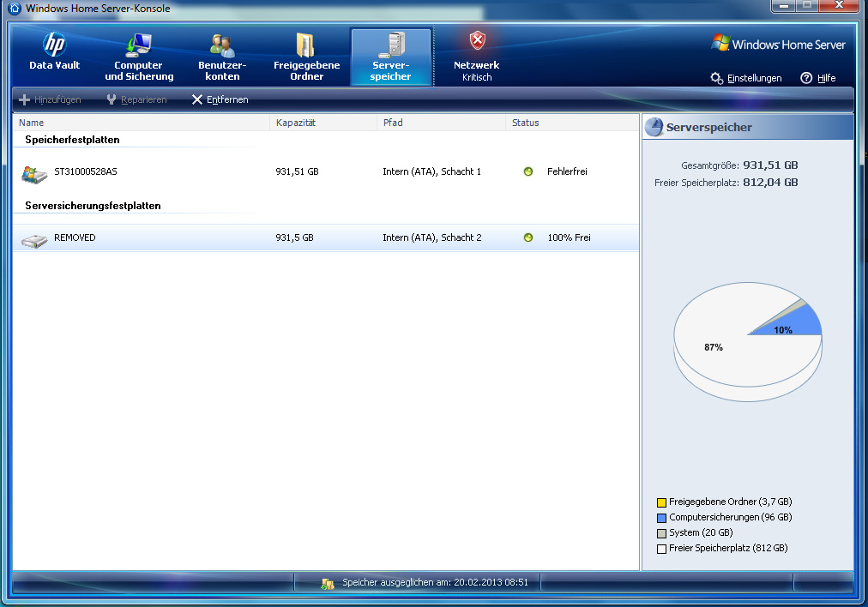
Task: Click Freigegebene Ordner (3,7 GB) legend label
Action: coord(730,502)
